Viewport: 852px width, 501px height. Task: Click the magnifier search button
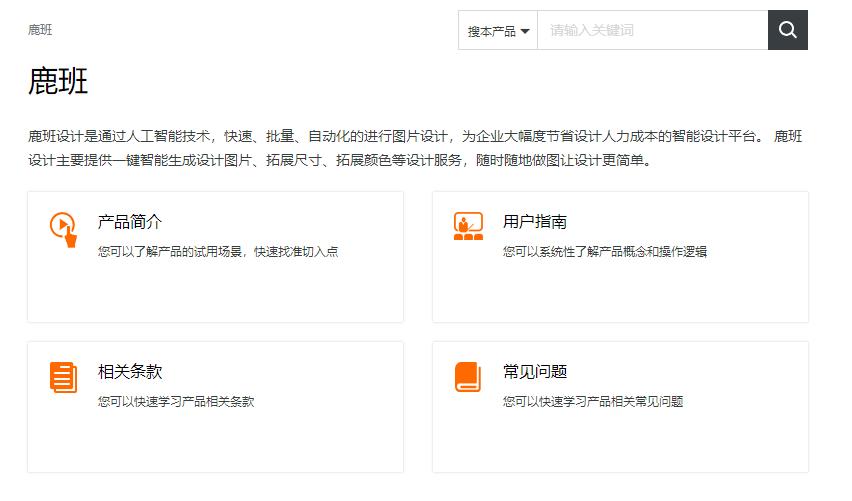(787, 30)
